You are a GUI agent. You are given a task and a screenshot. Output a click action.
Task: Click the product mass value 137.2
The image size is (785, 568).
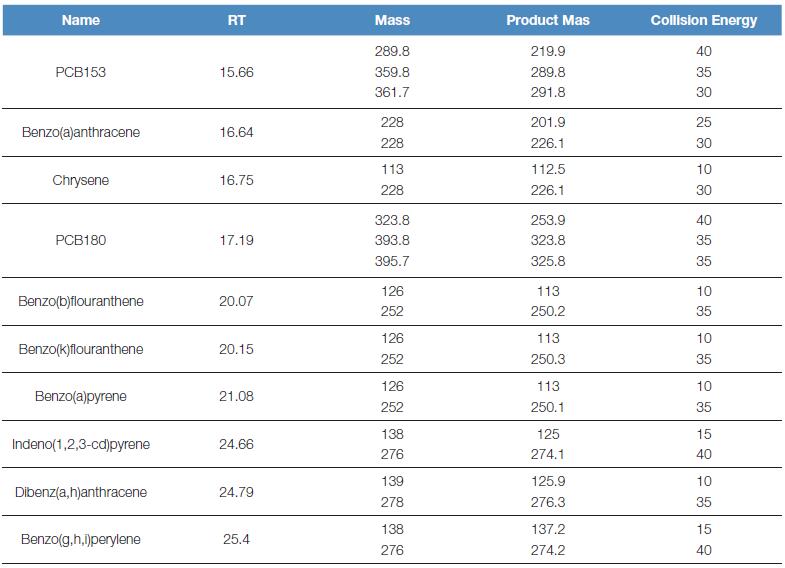pos(547,529)
